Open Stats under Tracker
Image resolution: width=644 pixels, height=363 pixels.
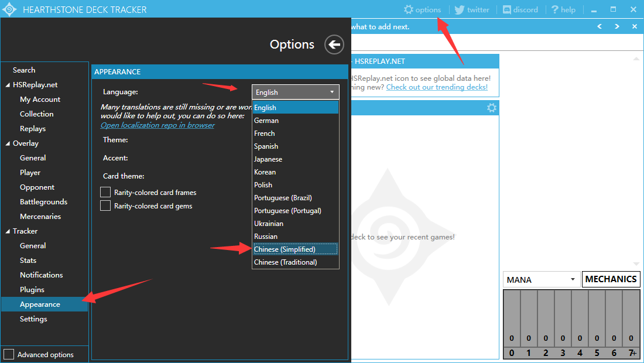coord(28,261)
